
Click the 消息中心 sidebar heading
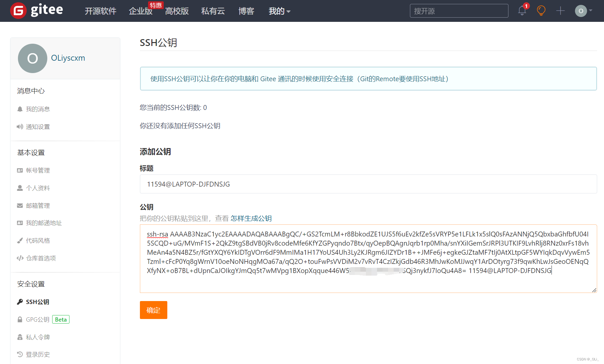coord(31,91)
